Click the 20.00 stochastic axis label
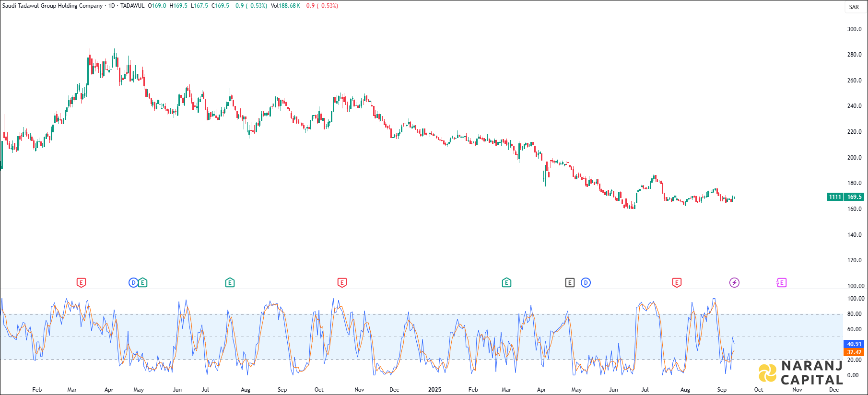868x395 pixels. 854,360
